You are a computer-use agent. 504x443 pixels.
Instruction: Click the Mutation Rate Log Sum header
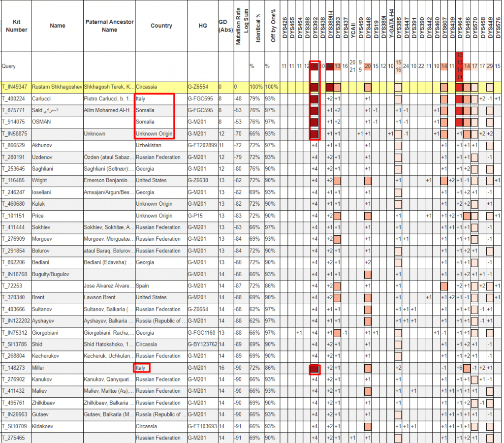pyautogui.click(x=241, y=26)
